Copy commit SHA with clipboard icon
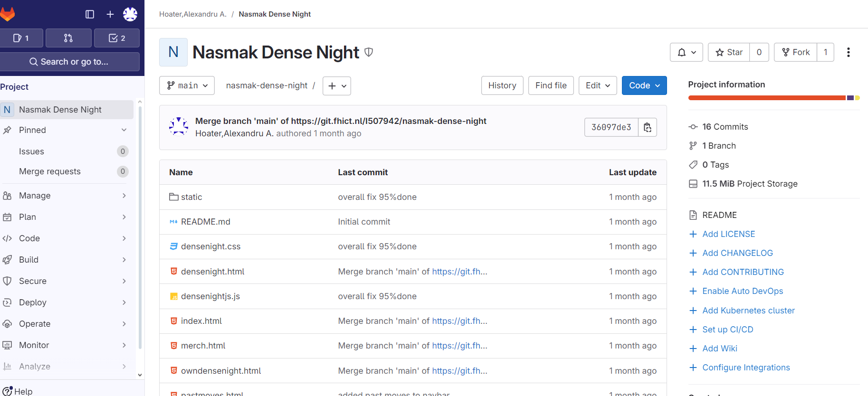Image resolution: width=868 pixels, height=396 pixels. 647,127
